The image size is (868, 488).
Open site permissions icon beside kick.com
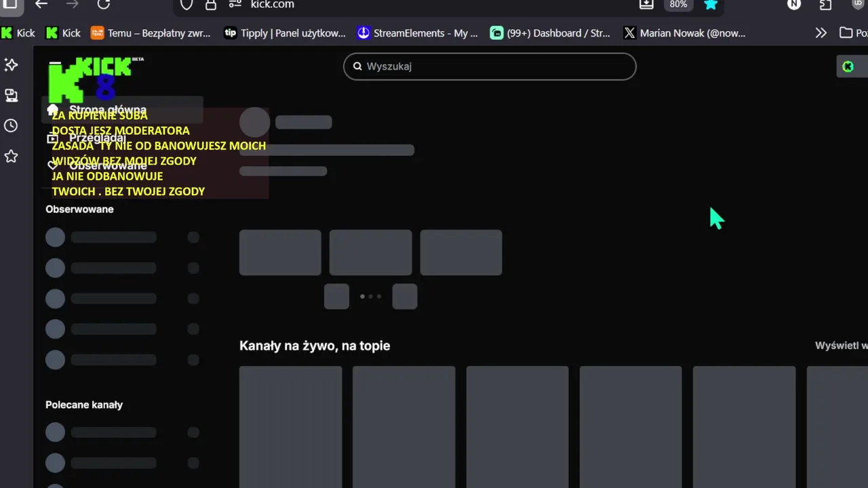click(x=235, y=4)
